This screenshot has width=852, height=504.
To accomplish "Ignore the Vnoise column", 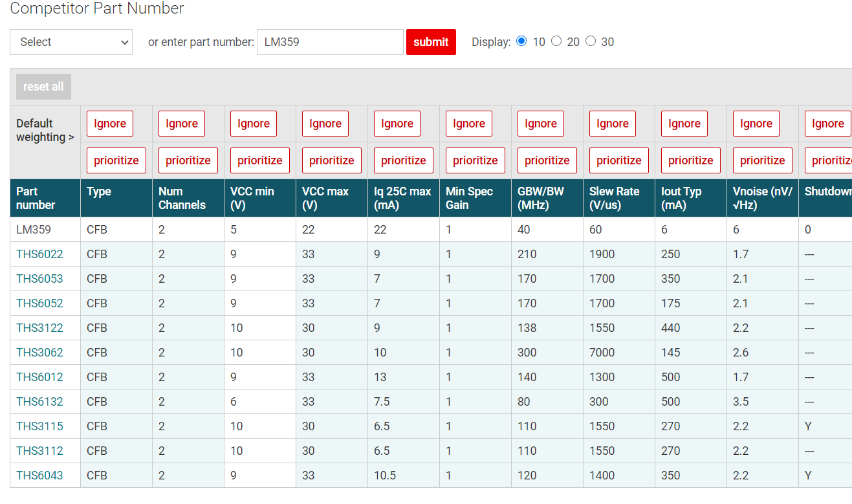I will 756,124.
